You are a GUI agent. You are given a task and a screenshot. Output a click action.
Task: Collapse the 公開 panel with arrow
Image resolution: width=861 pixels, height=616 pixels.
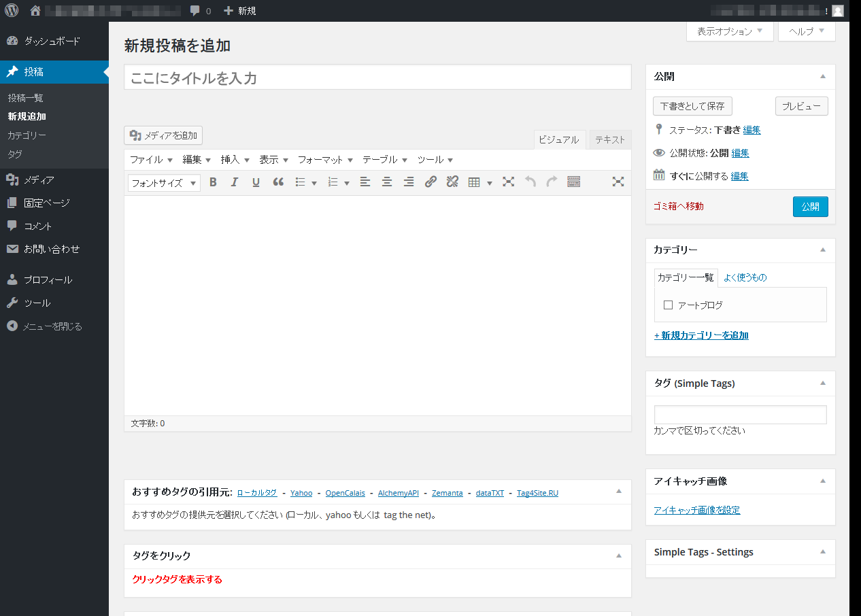pos(823,77)
